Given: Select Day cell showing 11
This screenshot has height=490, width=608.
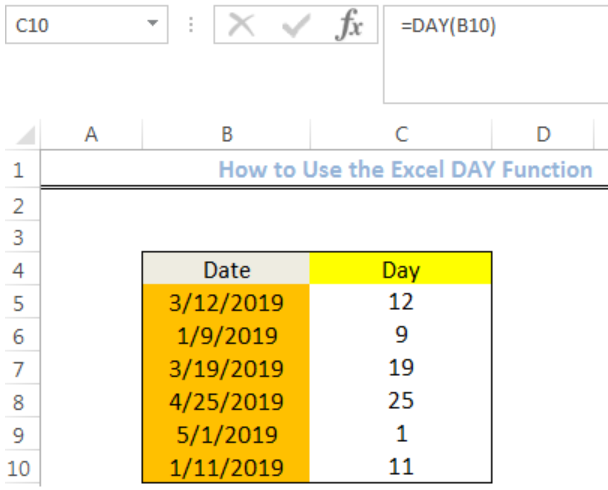Looking at the screenshot, I should coord(401,467).
